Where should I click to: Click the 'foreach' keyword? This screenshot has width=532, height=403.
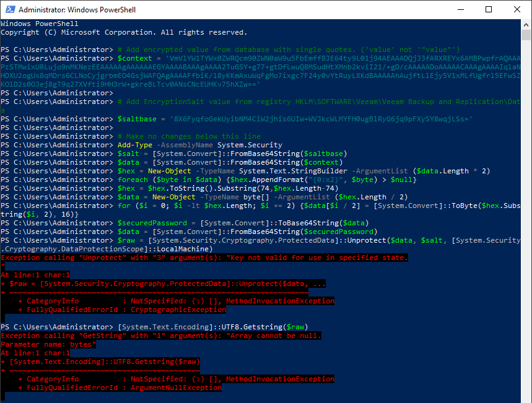pos(133,180)
